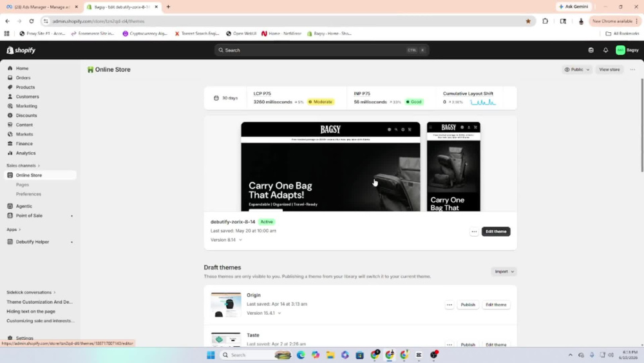Open Settings at sidebar bottom

[24, 338]
